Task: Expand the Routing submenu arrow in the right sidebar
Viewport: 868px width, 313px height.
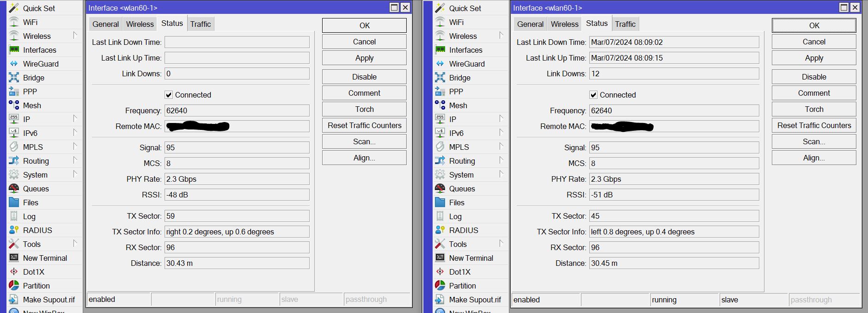Action: coord(501,160)
